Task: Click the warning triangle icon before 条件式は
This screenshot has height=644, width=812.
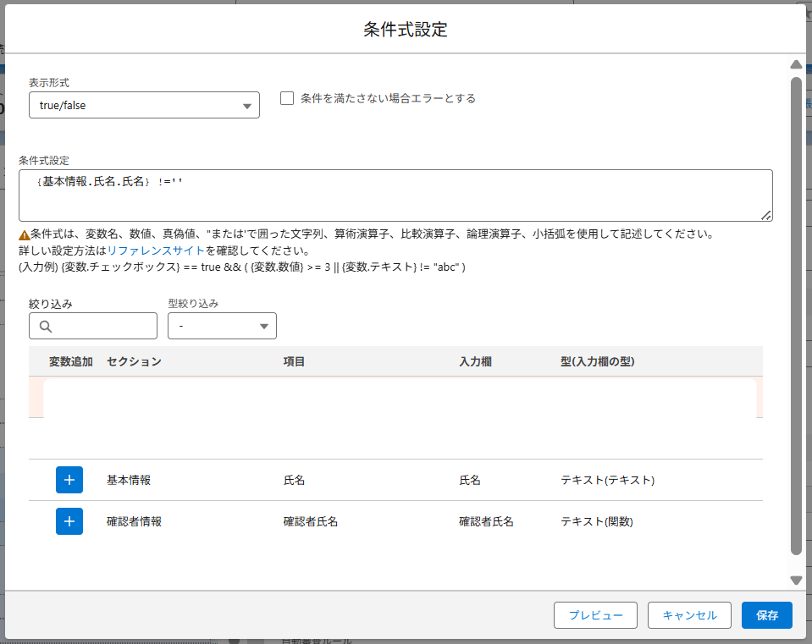Action: 25,234
